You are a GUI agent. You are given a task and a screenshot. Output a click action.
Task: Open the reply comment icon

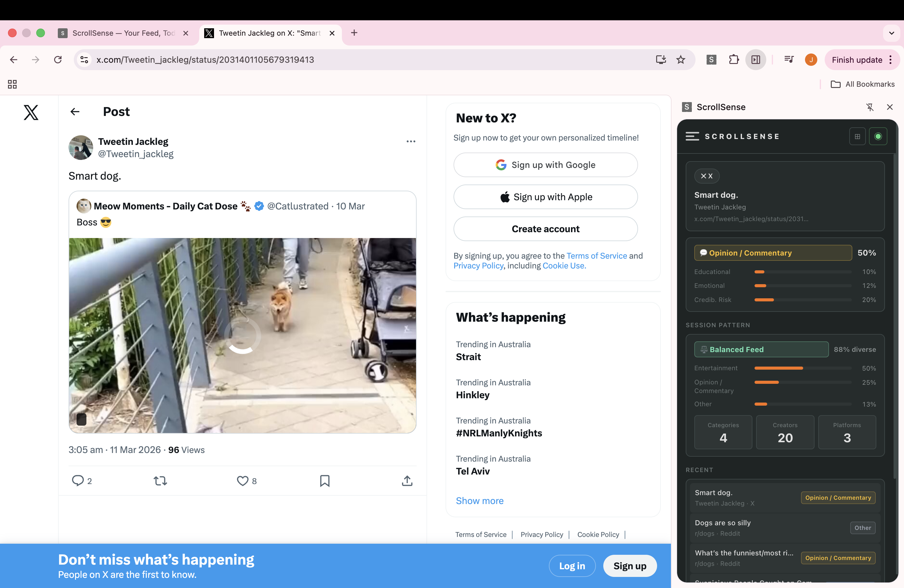click(x=78, y=481)
